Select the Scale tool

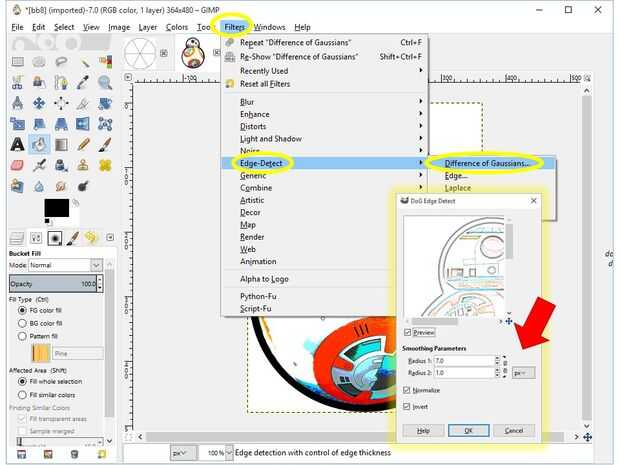click(18, 124)
